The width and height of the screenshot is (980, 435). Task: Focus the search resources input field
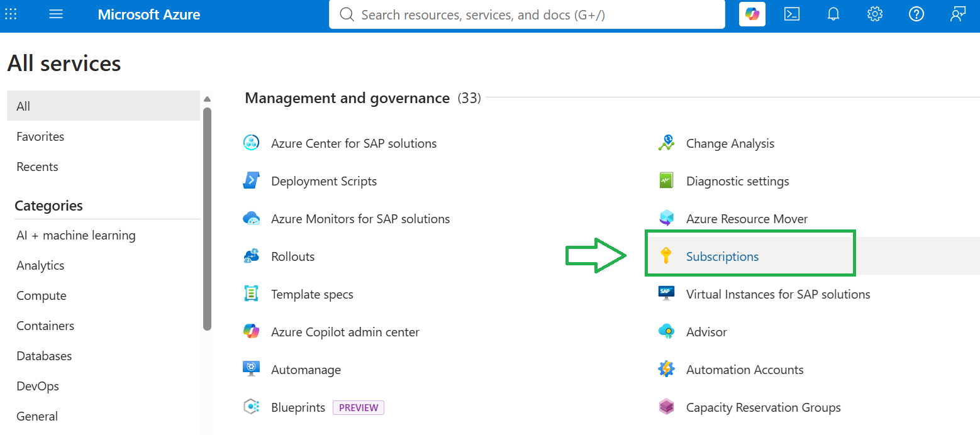[x=527, y=14]
